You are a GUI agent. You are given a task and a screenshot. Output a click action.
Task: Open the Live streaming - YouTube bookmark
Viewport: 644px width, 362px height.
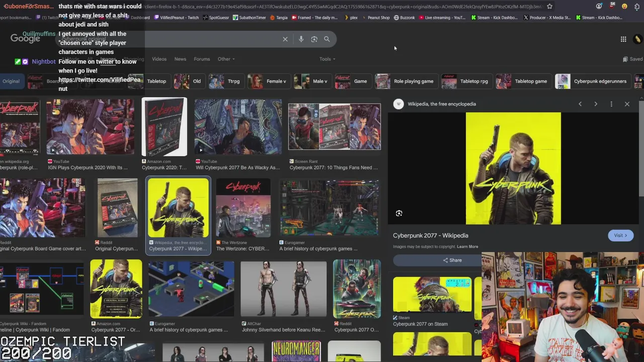click(x=442, y=18)
